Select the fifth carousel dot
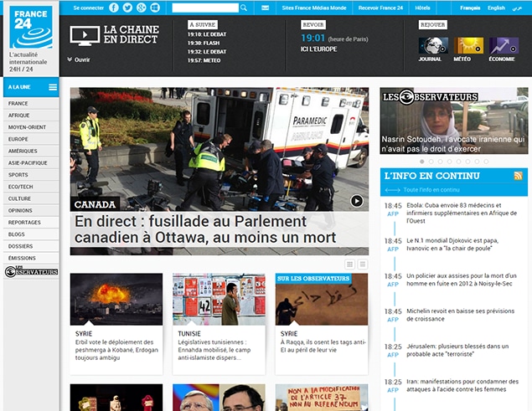This screenshot has height=411, width=532. pyautogui.click(x=458, y=162)
